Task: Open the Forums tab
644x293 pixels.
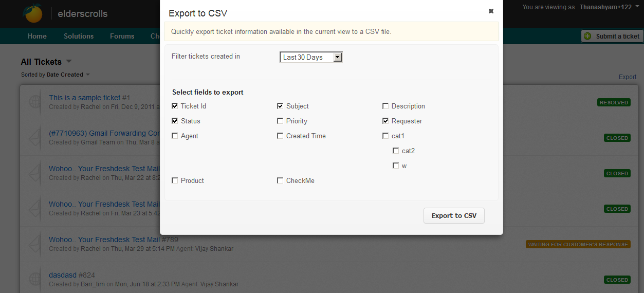Action: tap(122, 36)
